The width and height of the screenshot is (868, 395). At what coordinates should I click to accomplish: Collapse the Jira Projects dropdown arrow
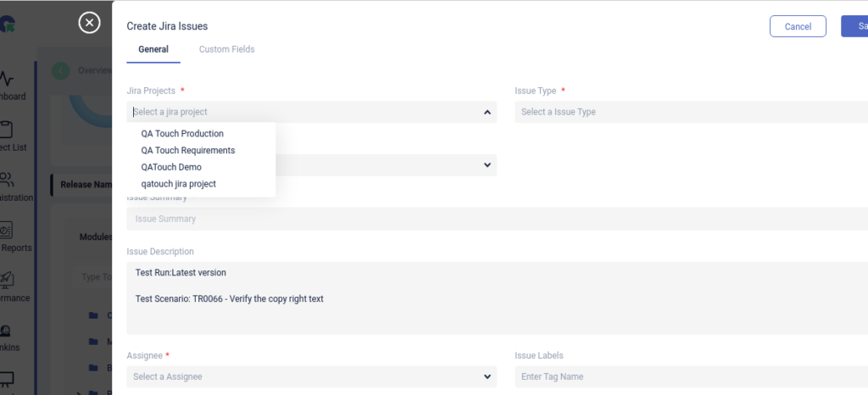(x=487, y=112)
